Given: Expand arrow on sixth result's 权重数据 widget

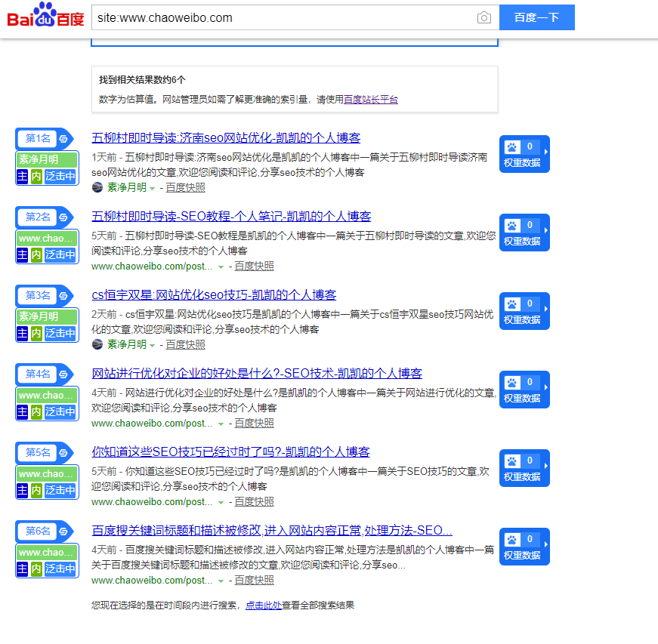Looking at the screenshot, I should (546, 544).
